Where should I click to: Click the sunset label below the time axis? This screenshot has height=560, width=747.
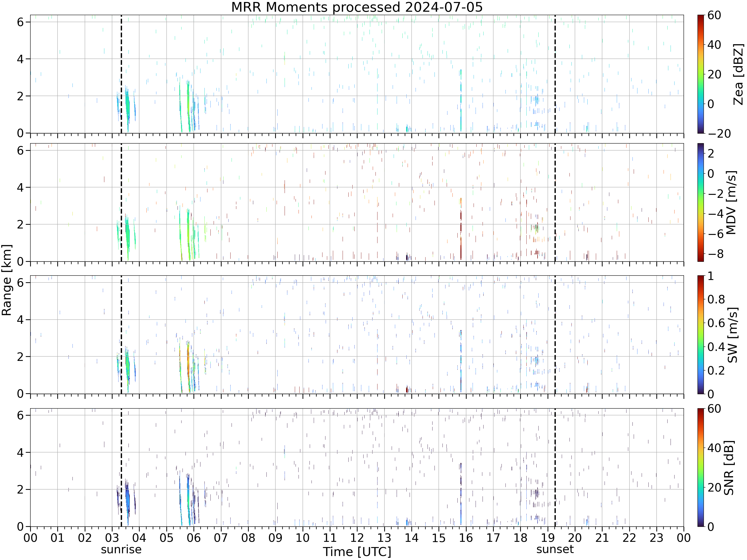(x=555, y=549)
